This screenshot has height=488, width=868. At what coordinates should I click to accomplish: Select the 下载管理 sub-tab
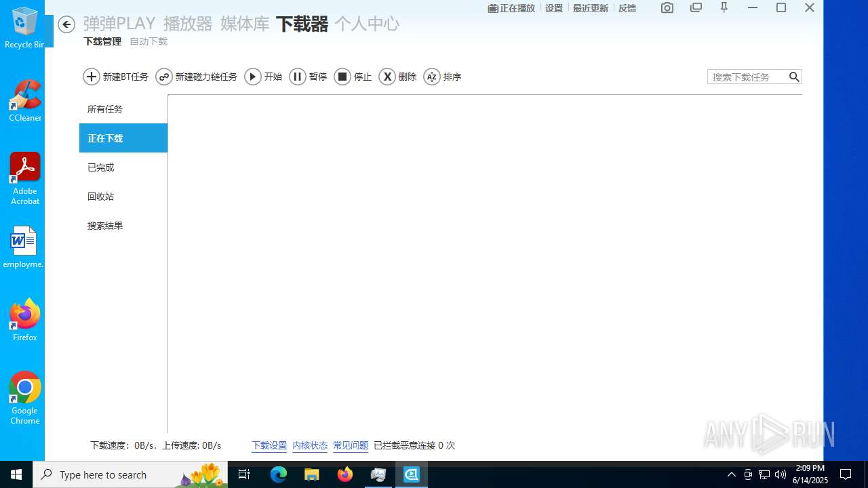102,41
